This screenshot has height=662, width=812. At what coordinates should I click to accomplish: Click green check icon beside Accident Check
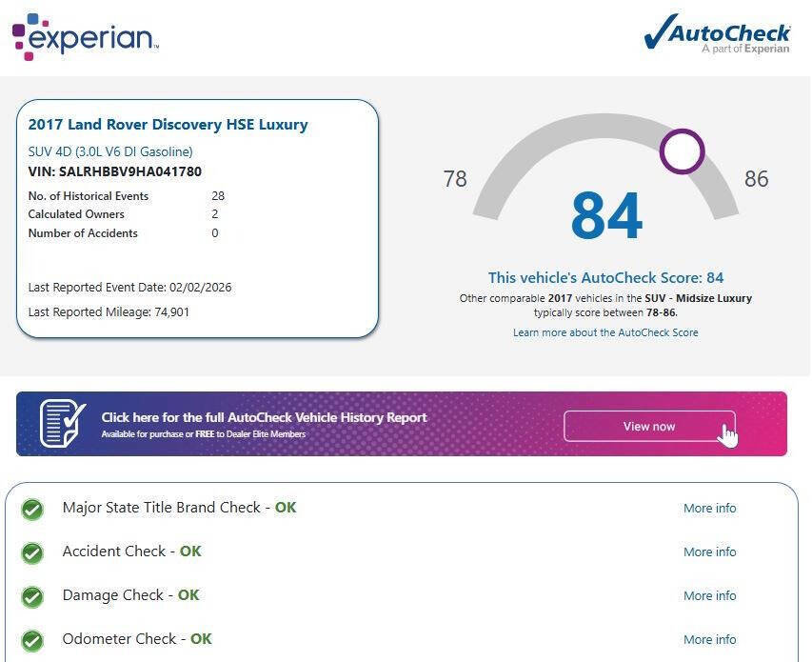pyautogui.click(x=32, y=552)
